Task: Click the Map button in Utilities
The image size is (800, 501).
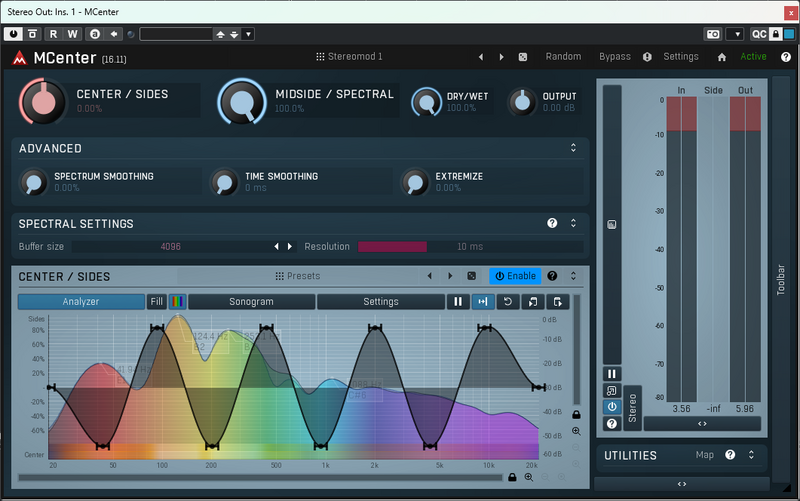Action: click(x=705, y=455)
